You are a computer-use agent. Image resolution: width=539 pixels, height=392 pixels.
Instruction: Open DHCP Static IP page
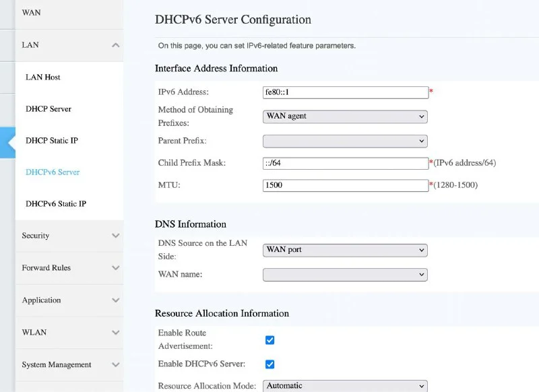click(x=52, y=141)
